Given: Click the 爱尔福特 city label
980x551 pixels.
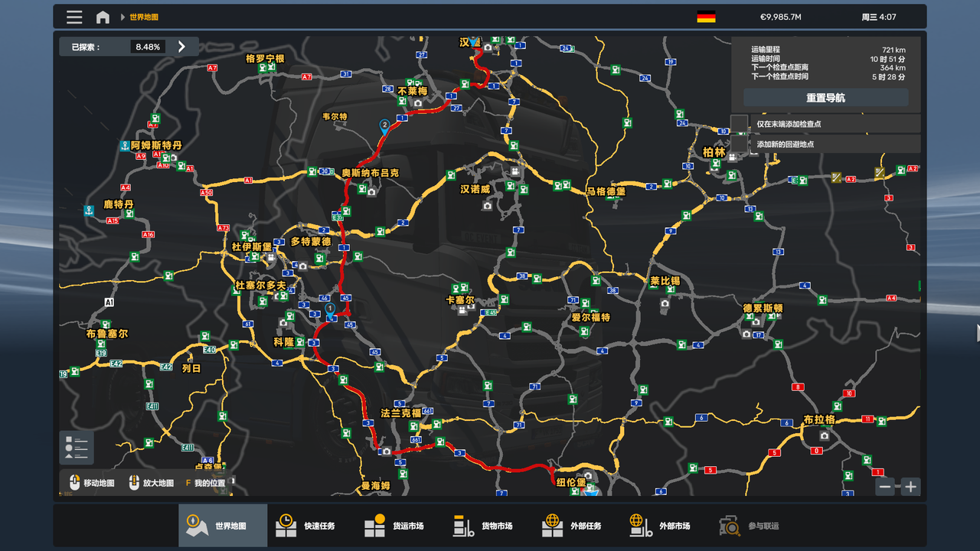Looking at the screenshot, I should pyautogui.click(x=591, y=317).
